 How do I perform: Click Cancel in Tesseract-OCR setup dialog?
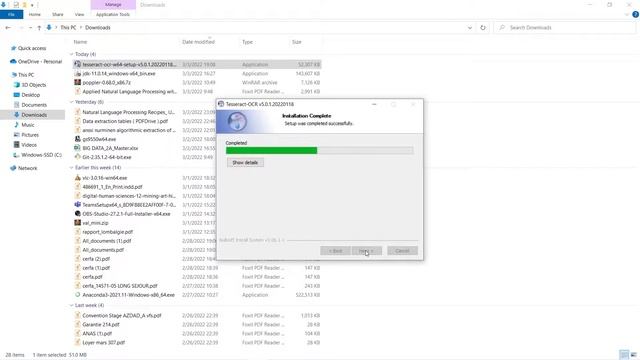pyautogui.click(x=402, y=251)
